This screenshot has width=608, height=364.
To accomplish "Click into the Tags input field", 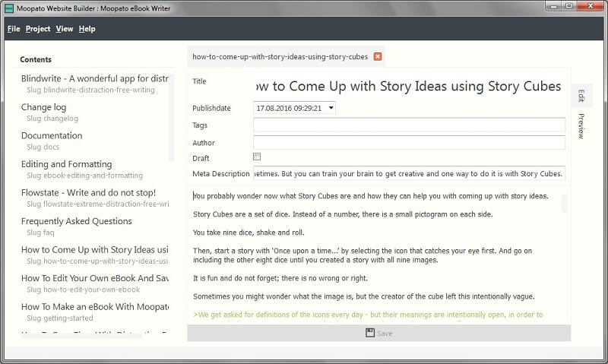I will 409,125.
